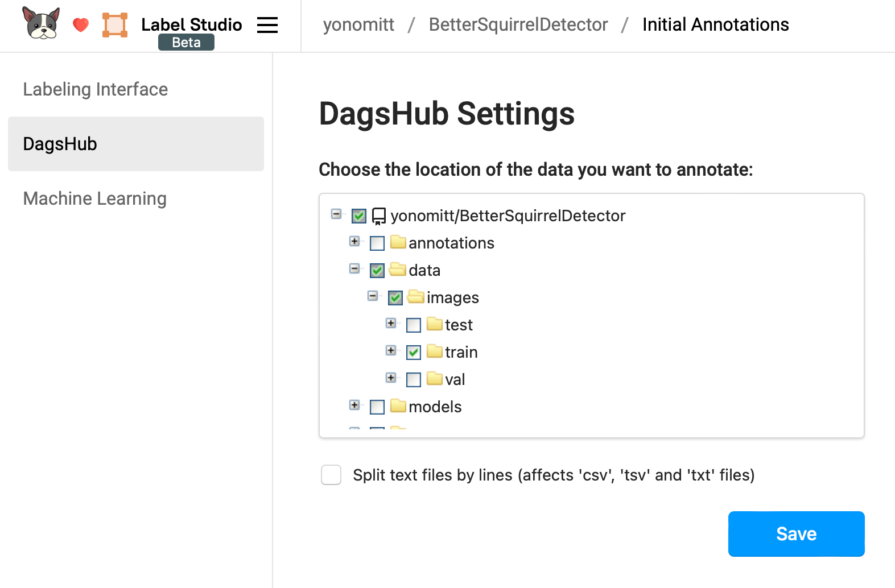Open the Machine Learning settings tab

(136, 198)
